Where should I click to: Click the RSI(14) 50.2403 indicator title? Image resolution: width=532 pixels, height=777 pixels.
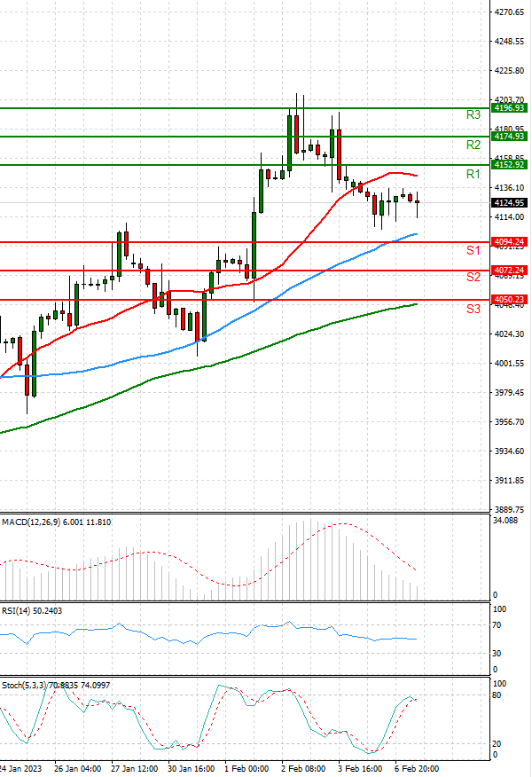(32, 611)
